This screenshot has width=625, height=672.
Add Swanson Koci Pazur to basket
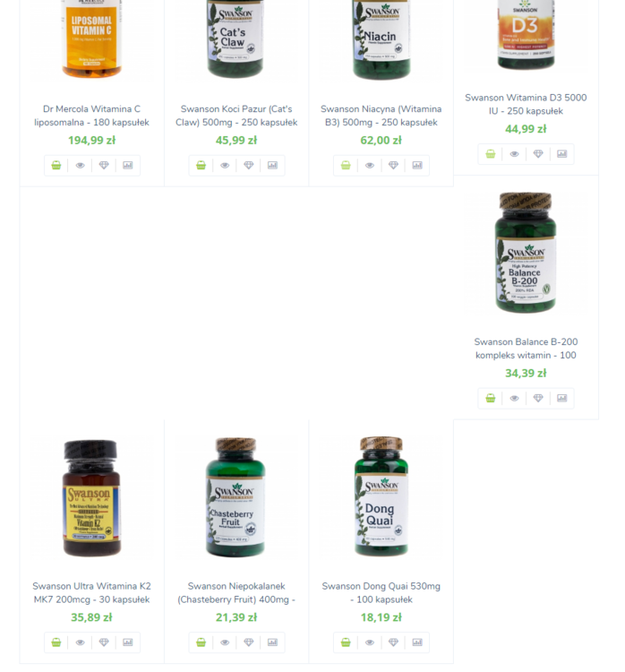(x=201, y=166)
